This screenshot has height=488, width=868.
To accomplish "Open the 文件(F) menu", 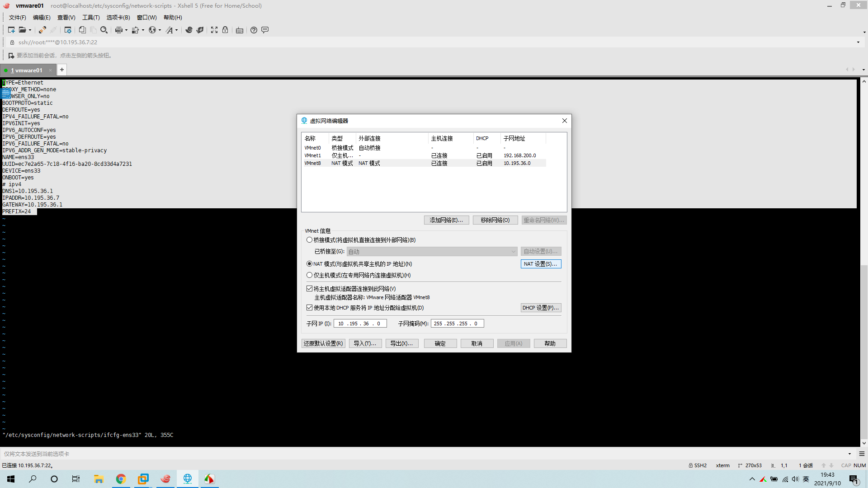I will tap(17, 18).
